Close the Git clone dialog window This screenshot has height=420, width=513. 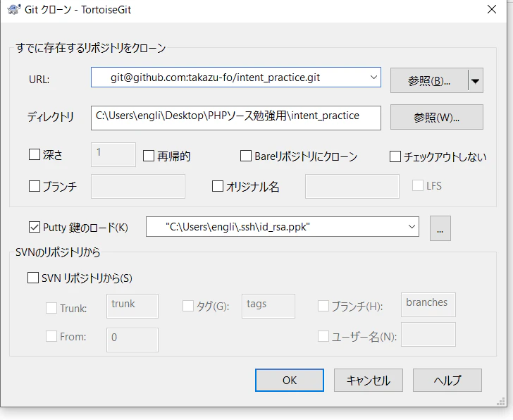492,9
